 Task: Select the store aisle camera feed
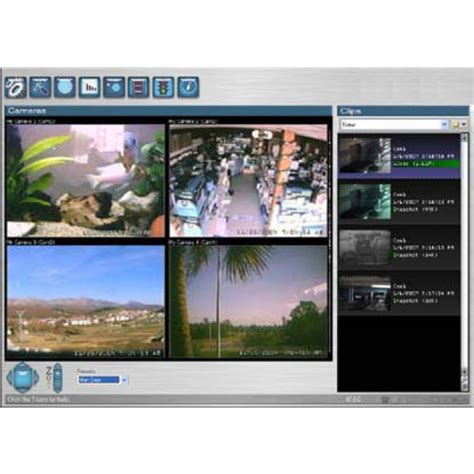pos(249,180)
